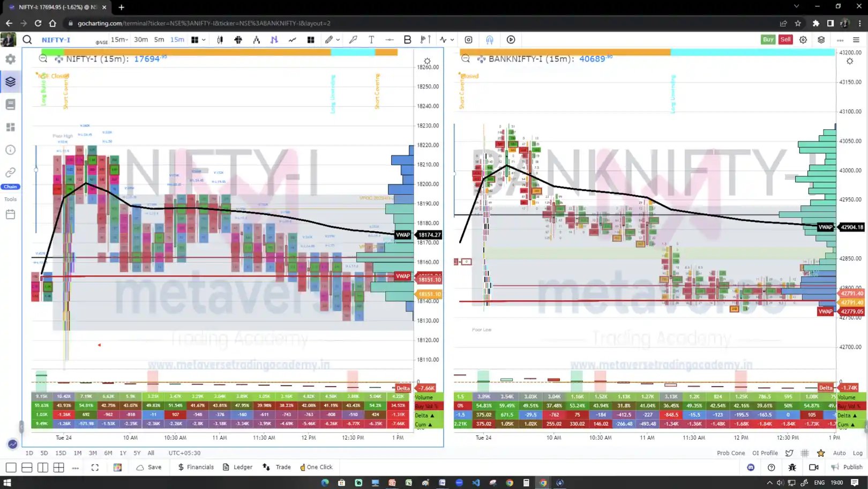Toggle the favorites star in the status bar
The width and height of the screenshot is (868, 489).
pyautogui.click(x=821, y=453)
